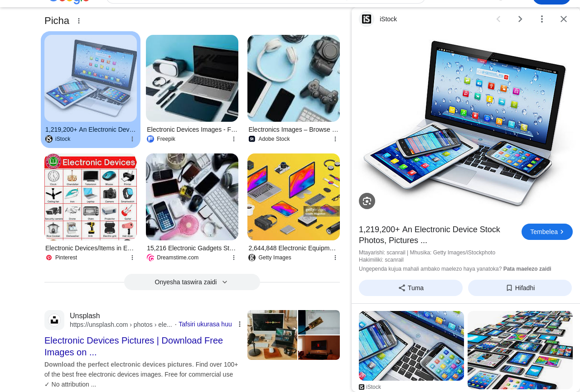This screenshot has height=392, width=580.
Task: Open Google Lens search icon on preview image
Action: tap(367, 201)
